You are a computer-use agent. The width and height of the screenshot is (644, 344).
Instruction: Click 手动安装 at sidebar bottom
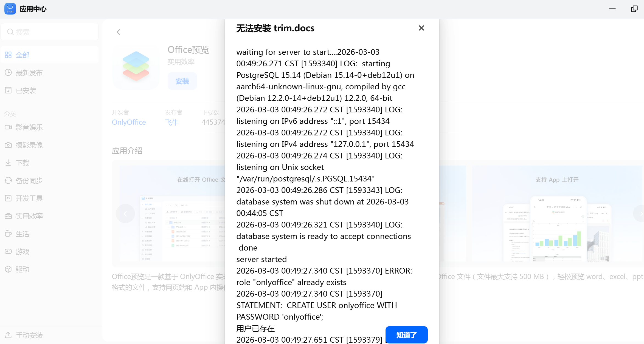pyautogui.click(x=29, y=335)
